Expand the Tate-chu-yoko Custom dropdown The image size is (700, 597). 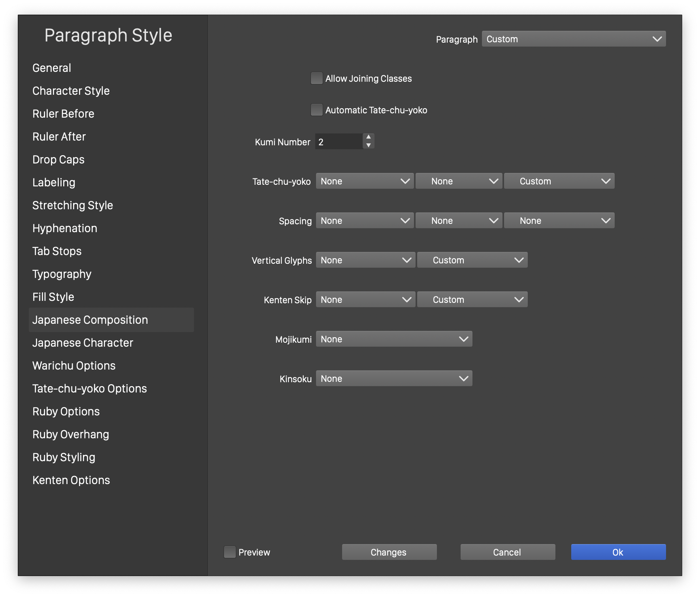coord(559,181)
